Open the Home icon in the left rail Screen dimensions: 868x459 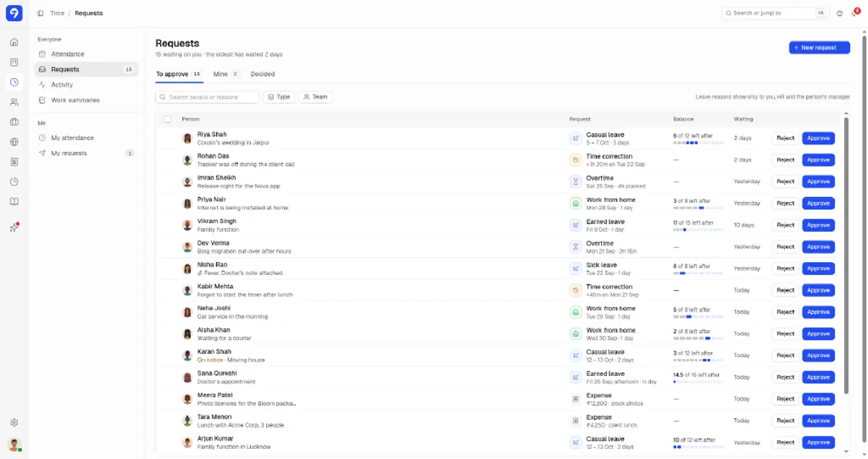[x=14, y=42]
